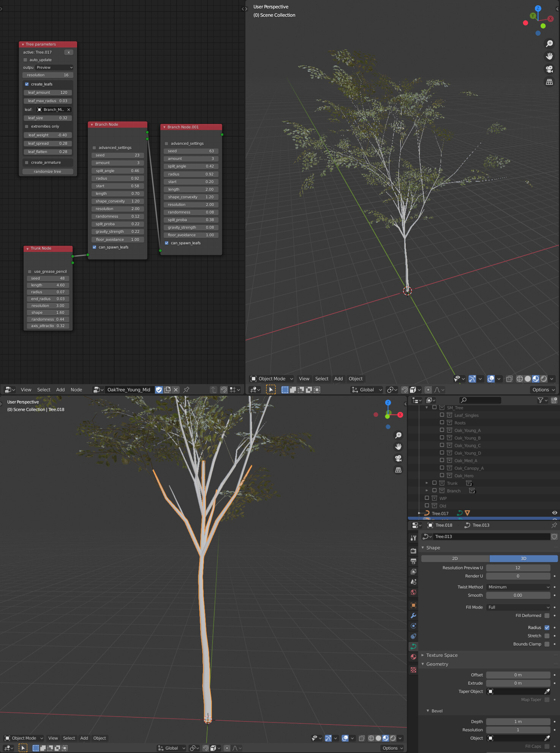Viewport: 560px width, 753px height.
Task: Click the zoom magnifier icon in top viewport
Action: pyautogui.click(x=549, y=44)
